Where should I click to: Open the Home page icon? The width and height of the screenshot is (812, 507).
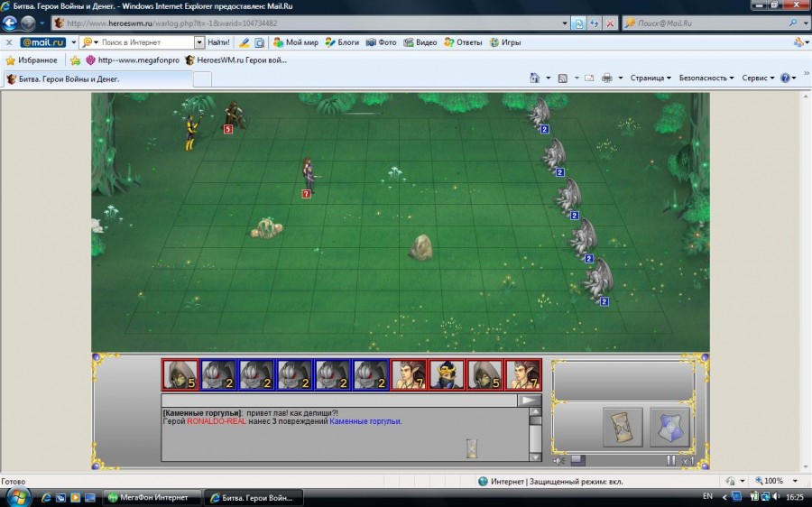point(535,78)
